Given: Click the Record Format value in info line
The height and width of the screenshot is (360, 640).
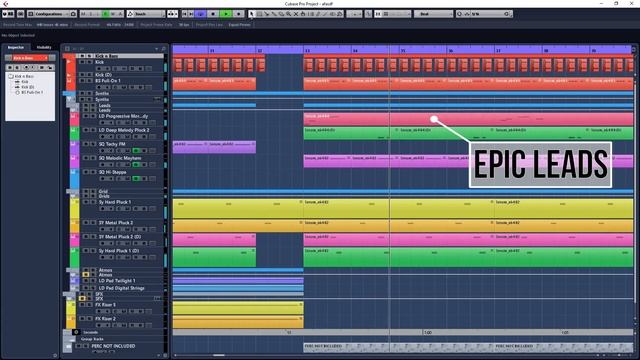Looking at the screenshot, I should (x=120, y=25).
